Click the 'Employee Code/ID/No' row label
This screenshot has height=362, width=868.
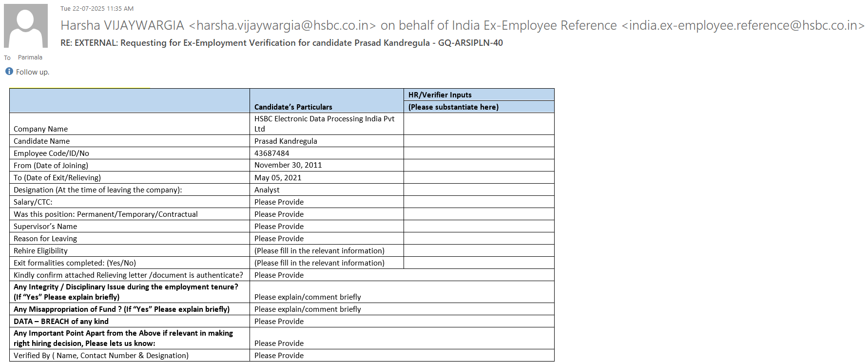(x=52, y=153)
